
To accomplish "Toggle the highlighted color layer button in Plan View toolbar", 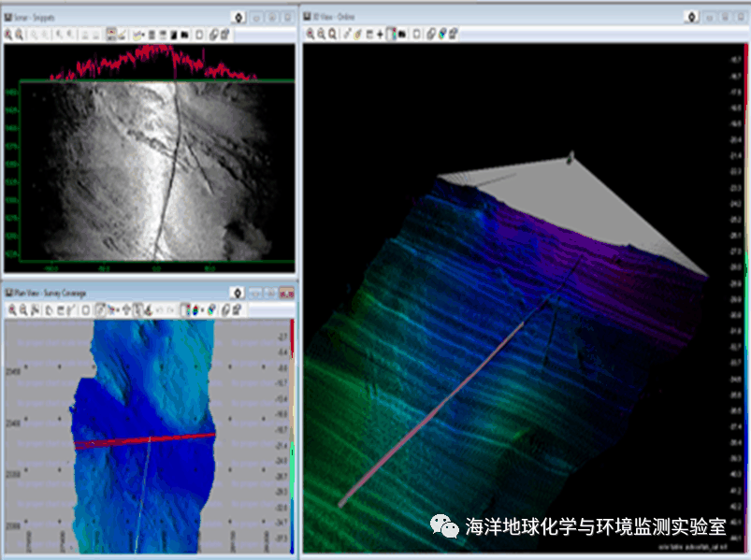I will pyautogui.click(x=183, y=309).
